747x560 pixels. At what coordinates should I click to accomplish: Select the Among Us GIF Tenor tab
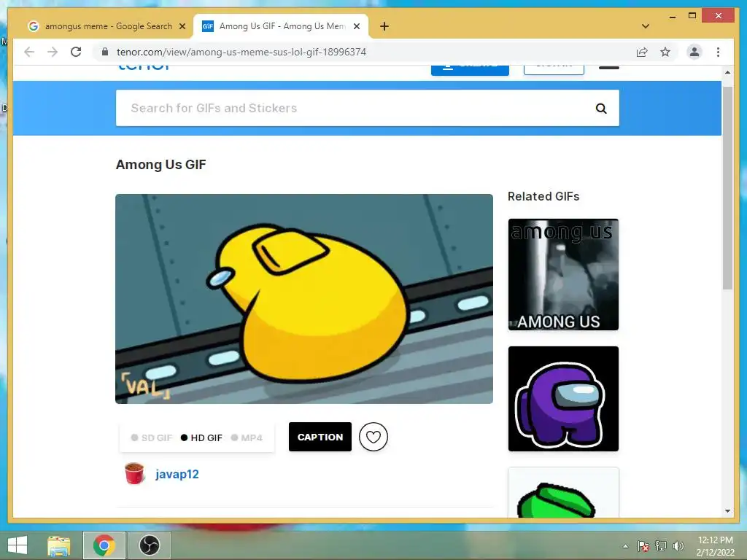click(281, 27)
